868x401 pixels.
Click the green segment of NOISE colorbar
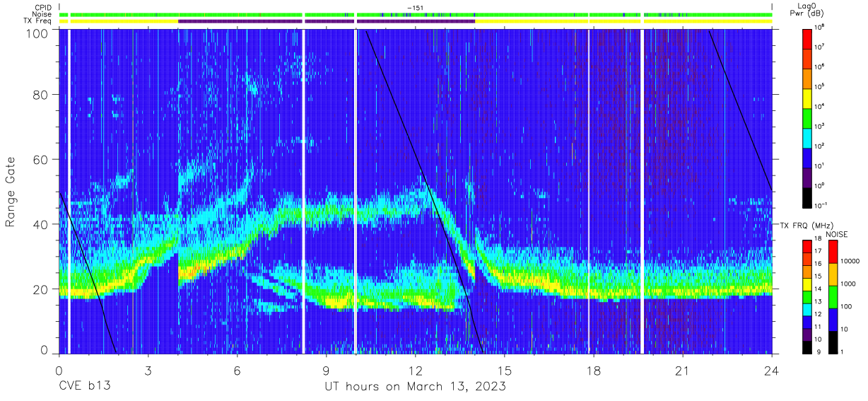[x=834, y=296]
